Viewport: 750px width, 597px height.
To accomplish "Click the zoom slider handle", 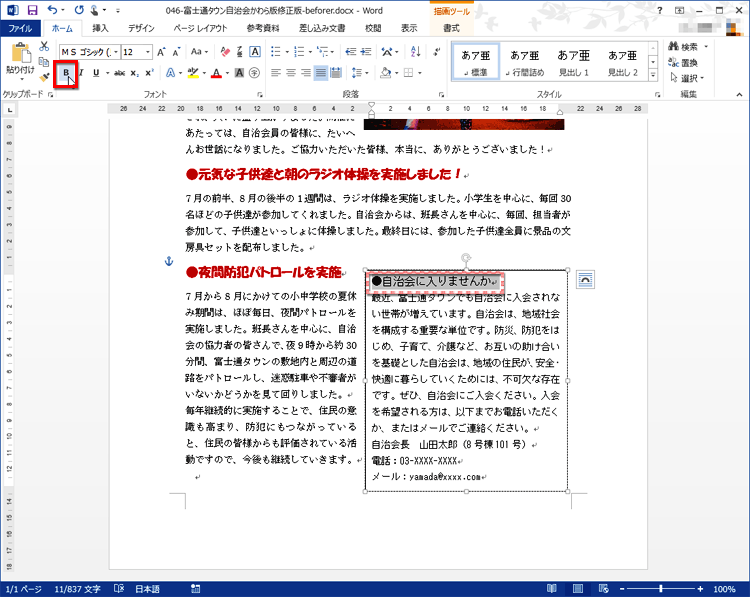I will (x=661, y=589).
